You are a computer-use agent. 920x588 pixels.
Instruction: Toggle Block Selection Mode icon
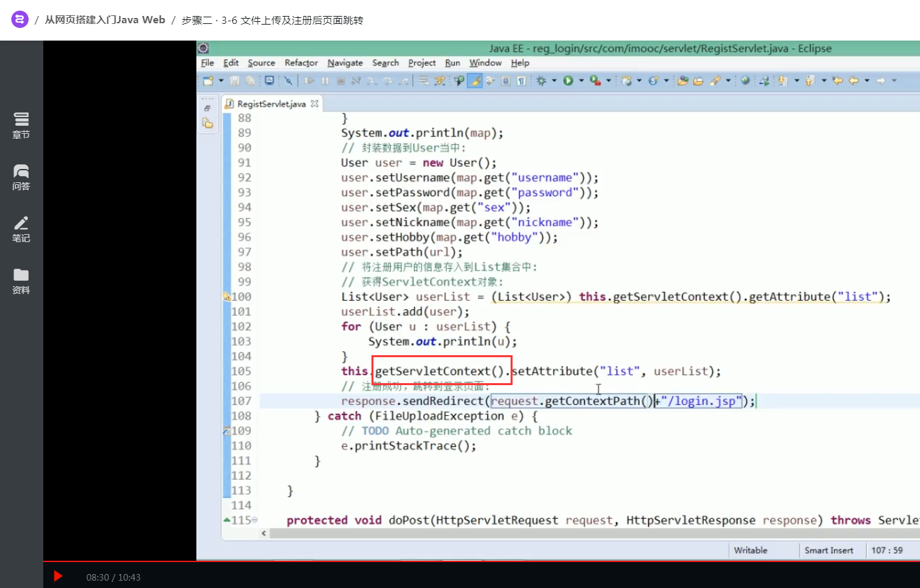505,80
